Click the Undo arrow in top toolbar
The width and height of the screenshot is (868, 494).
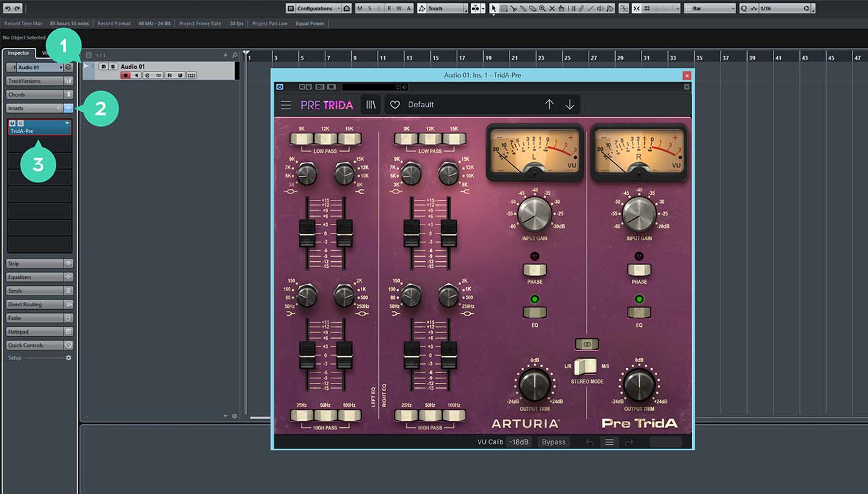click(x=7, y=8)
